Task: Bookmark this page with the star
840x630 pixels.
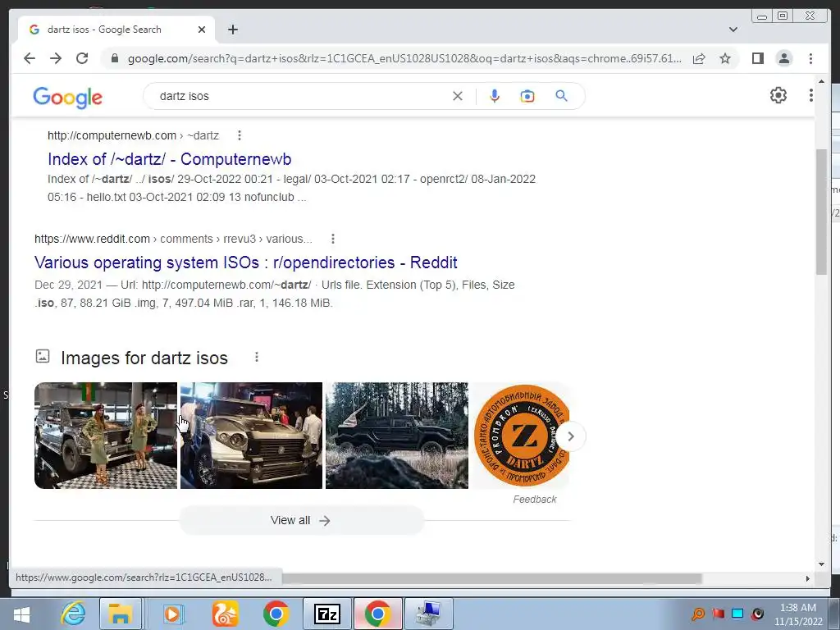Action: [725, 58]
